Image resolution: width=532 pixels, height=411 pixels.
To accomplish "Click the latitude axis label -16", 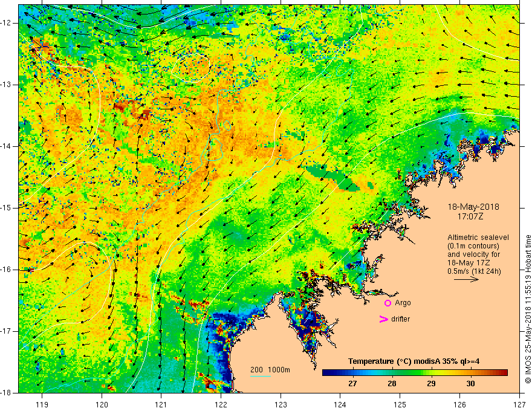I will (6, 270).
